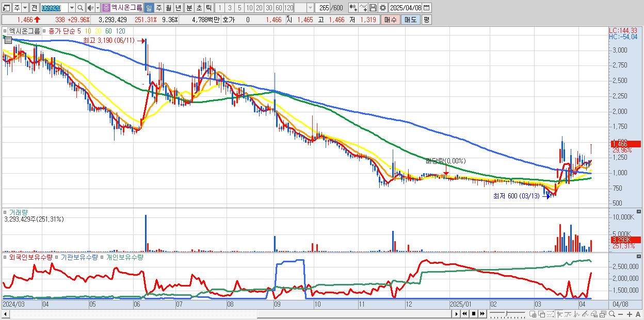The image size is (644, 320).
Task: Toggle the 종가 단순 moving average checkbox
Action: click(x=44, y=31)
